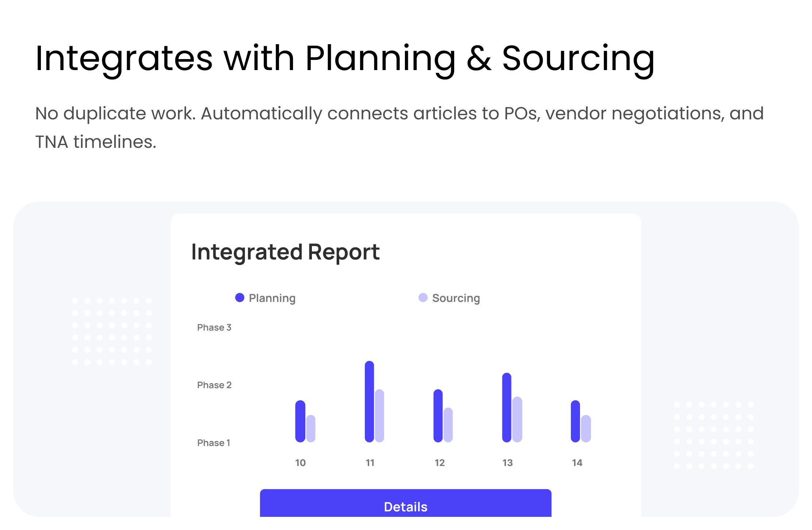812x530 pixels.
Task: Select the Sourcing legend label
Action: [x=456, y=298]
